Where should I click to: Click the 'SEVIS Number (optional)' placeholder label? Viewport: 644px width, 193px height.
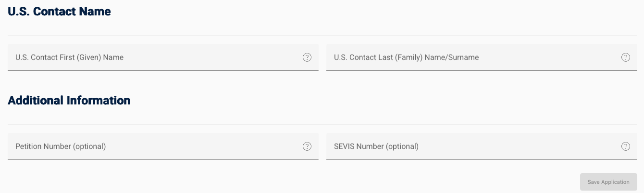pos(376,146)
